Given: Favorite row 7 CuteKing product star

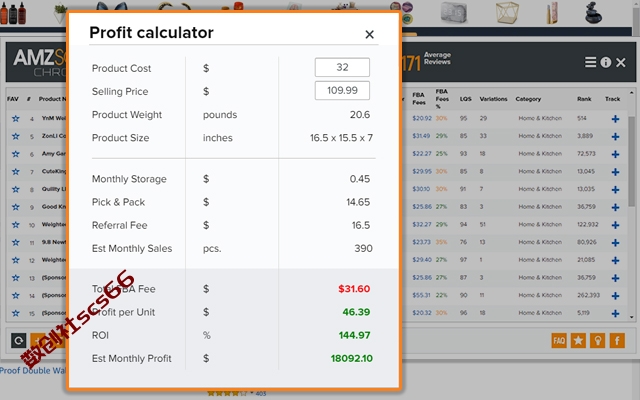Looking at the screenshot, I should (16, 171).
